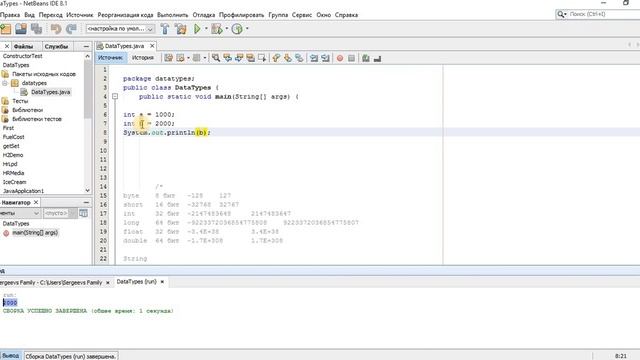Run project with green play icon

coord(197,29)
